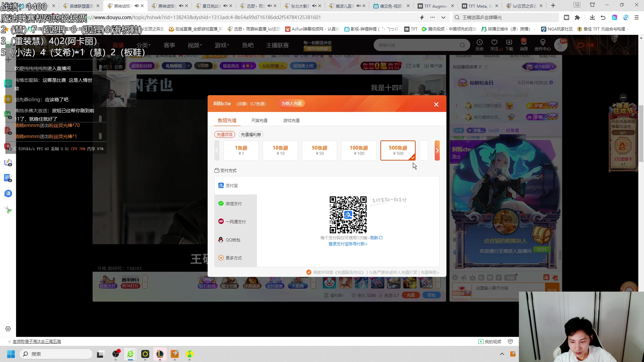Select 微信支付 payment method
The image size is (644, 362).
point(235,203)
